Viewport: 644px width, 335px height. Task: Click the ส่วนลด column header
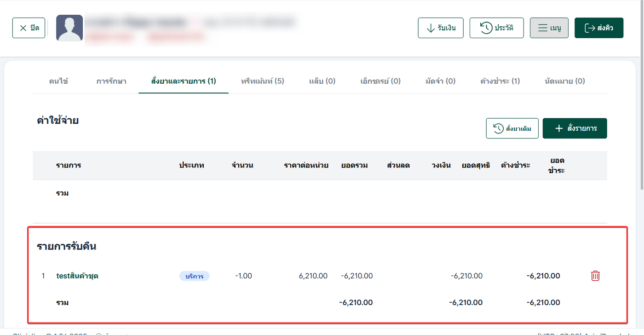[398, 165]
